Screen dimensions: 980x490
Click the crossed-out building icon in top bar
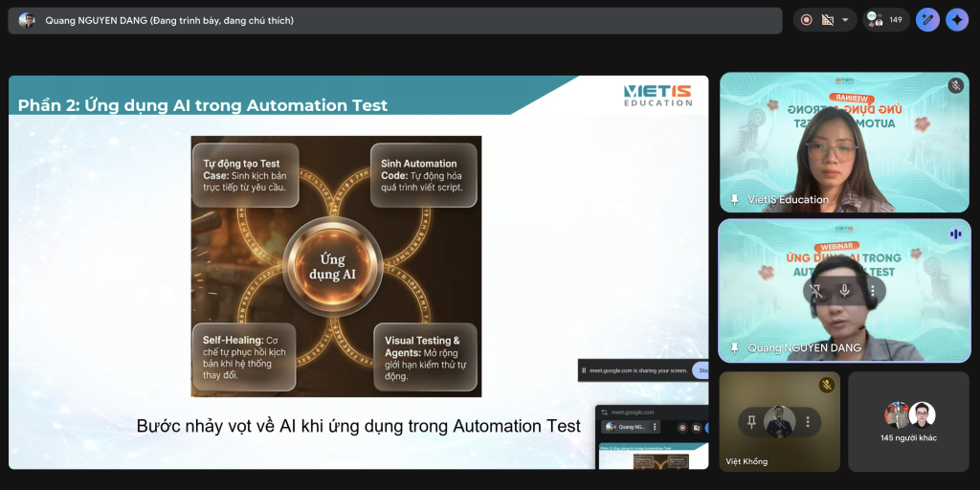tap(827, 20)
